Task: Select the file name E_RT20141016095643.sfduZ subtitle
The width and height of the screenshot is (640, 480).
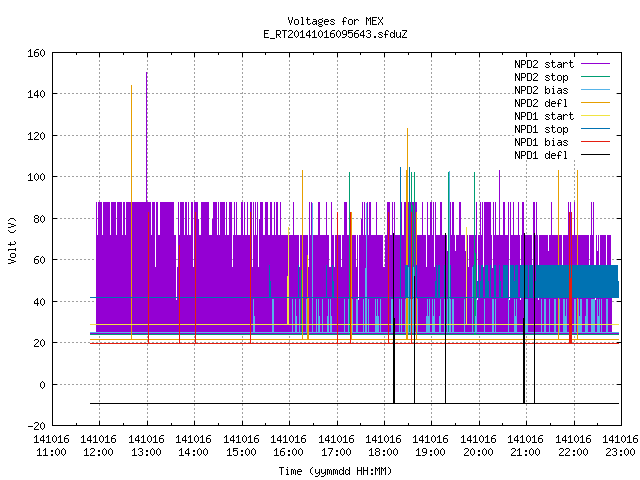Action: click(335, 34)
